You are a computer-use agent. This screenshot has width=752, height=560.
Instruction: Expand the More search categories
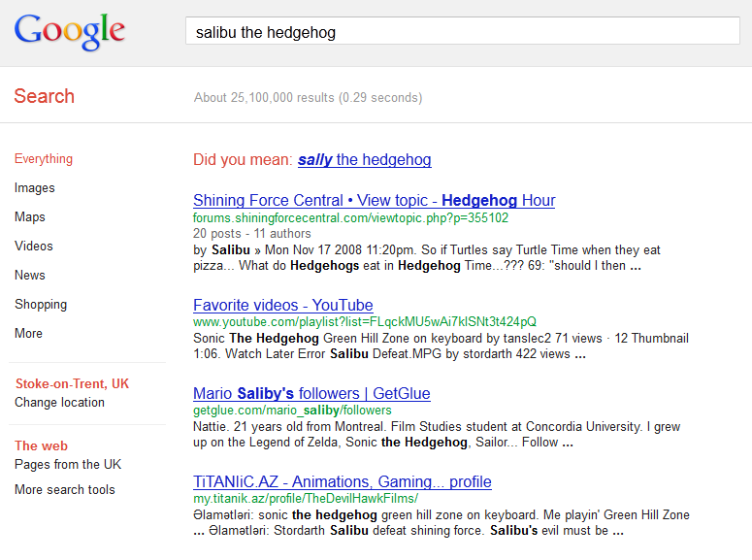28,333
